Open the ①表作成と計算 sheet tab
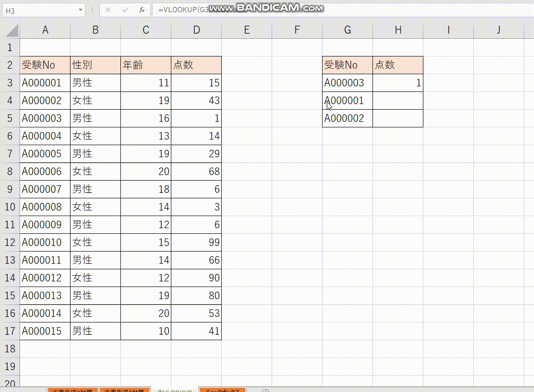 (x=71, y=390)
